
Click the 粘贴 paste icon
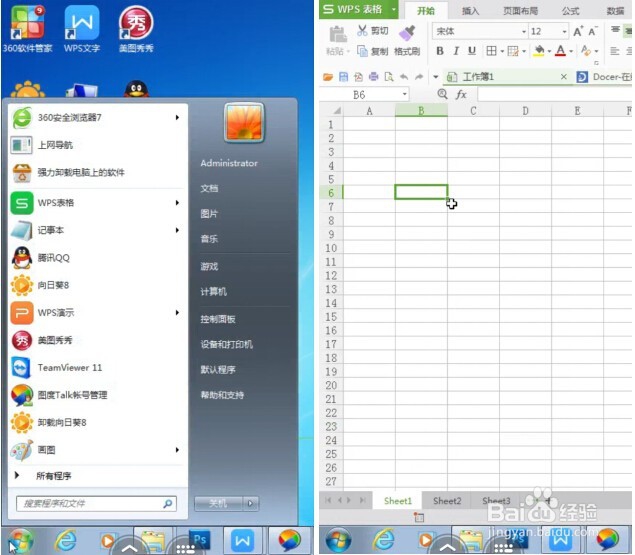point(338,35)
